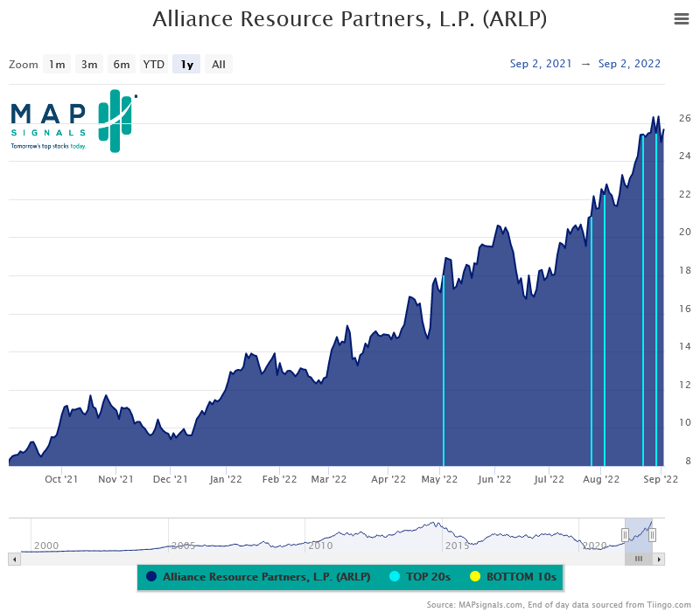Viewport: 700px width, 612px height.
Task: Click the Apr '22 x-axis label
Action: [x=388, y=479]
